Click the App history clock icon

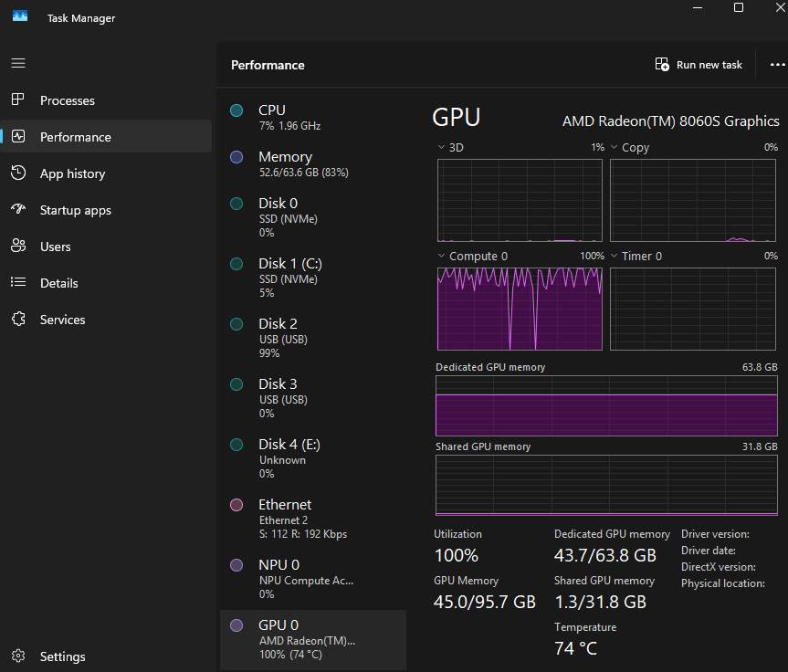coord(18,173)
